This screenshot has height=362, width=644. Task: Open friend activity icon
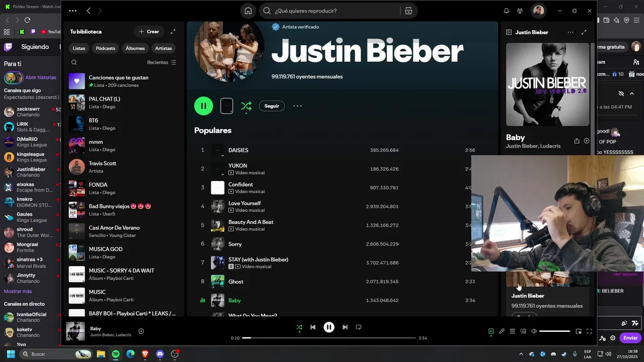[520, 11]
